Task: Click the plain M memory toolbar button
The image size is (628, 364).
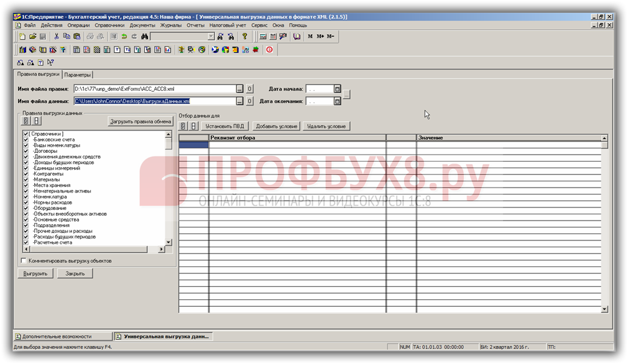Action: point(310,37)
